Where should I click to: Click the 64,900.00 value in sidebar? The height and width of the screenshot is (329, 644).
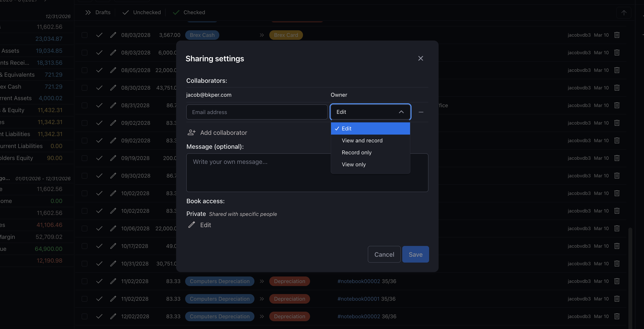click(x=49, y=249)
